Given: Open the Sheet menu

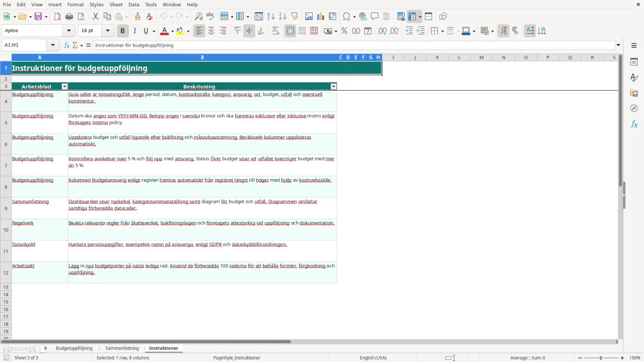Looking at the screenshot, I should click(116, 4).
